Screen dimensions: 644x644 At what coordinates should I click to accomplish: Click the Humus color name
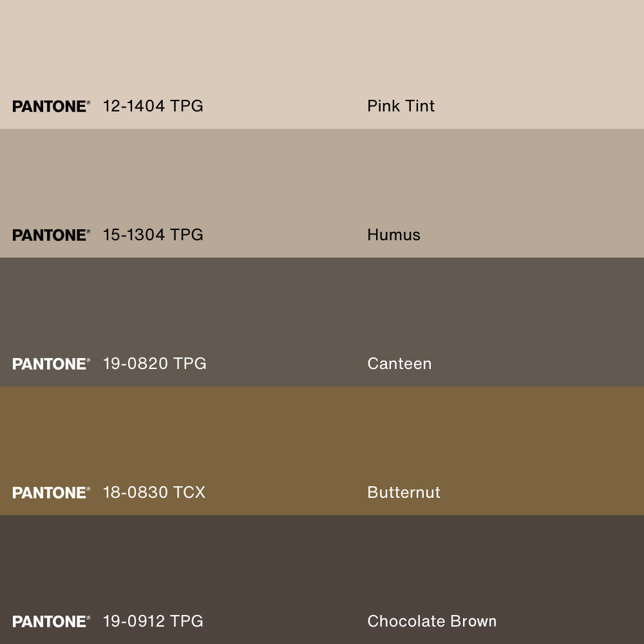(x=394, y=235)
